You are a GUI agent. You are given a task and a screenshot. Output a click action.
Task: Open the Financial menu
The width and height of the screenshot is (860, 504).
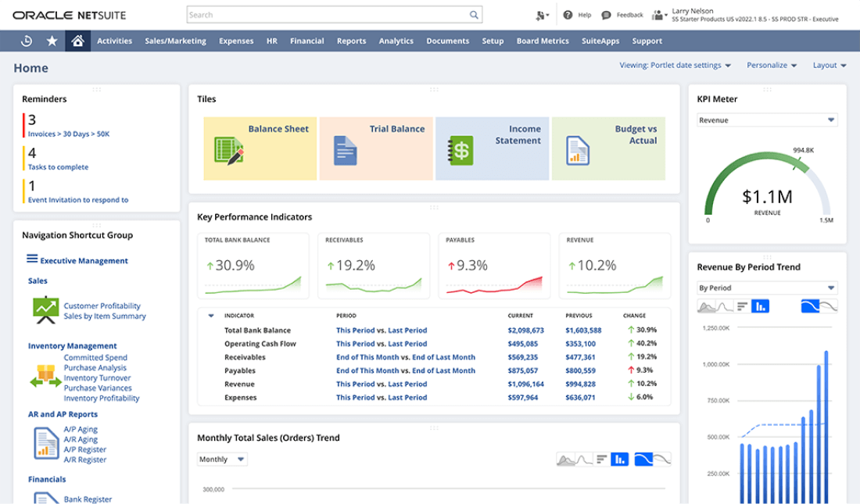coord(306,41)
